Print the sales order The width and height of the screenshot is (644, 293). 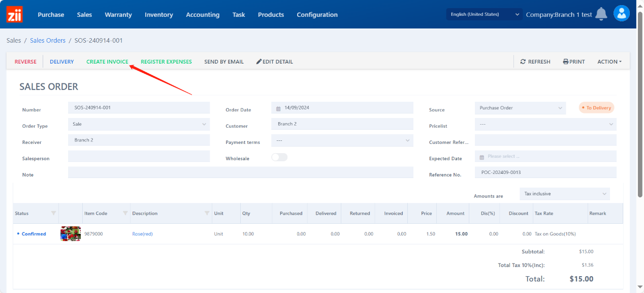point(574,62)
